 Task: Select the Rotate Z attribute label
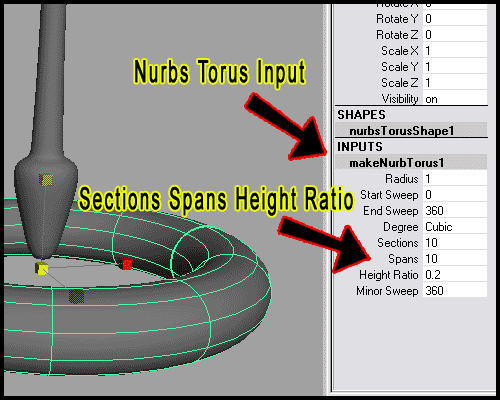(x=397, y=35)
